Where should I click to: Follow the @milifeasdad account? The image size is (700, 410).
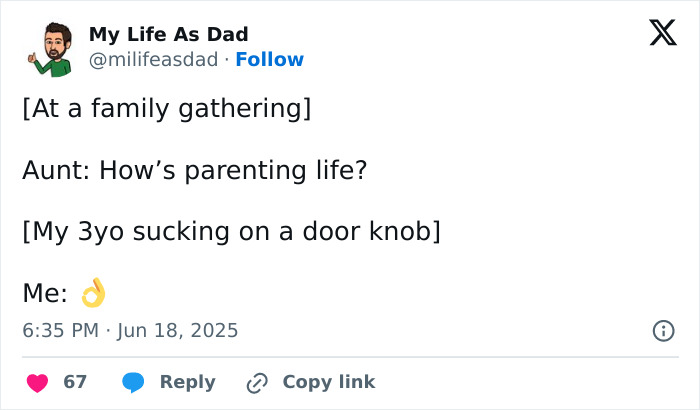269,60
